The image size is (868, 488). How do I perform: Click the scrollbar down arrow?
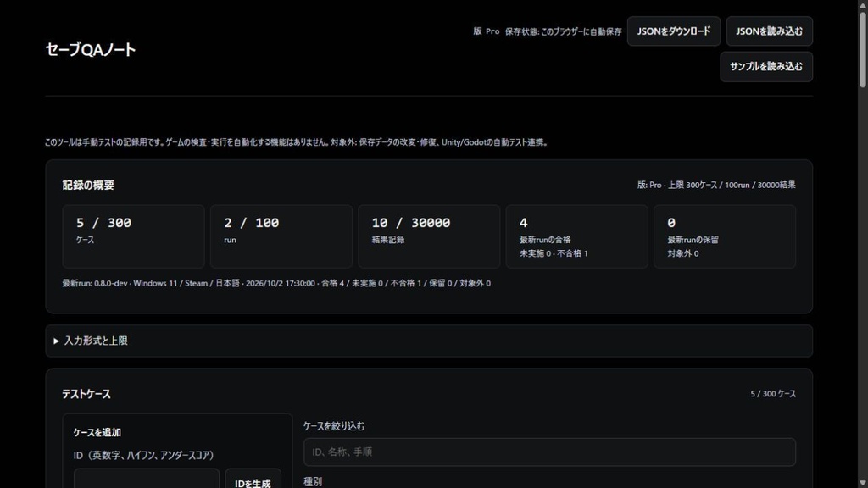point(862,483)
